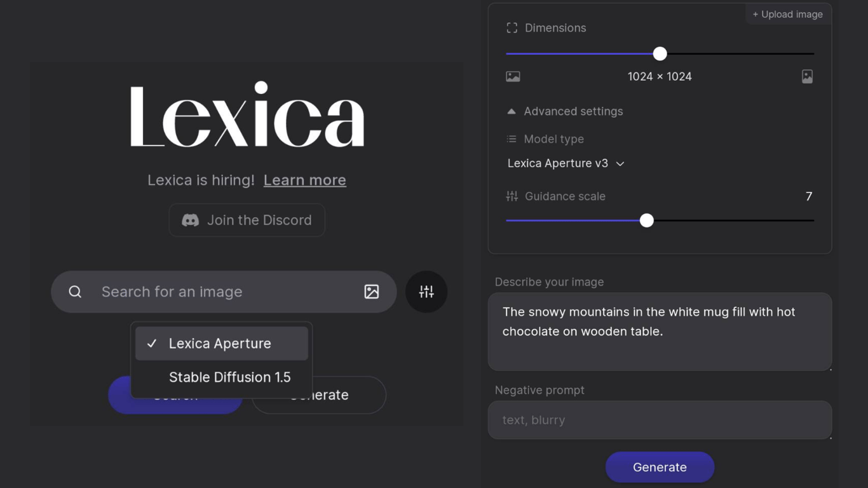The width and height of the screenshot is (868, 488).
Task: Collapse the Advanced settings section
Action: pos(565,111)
